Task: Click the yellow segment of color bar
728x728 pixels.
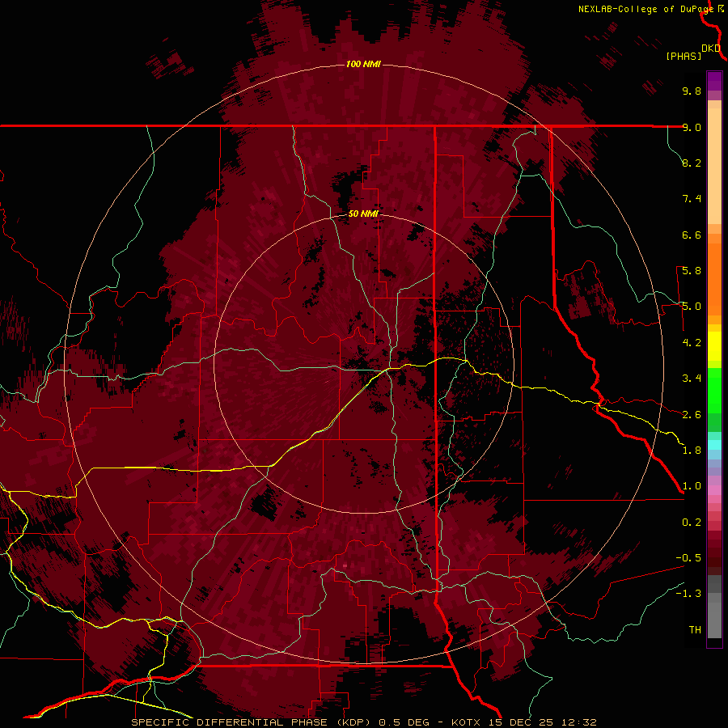Action: coord(714,346)
